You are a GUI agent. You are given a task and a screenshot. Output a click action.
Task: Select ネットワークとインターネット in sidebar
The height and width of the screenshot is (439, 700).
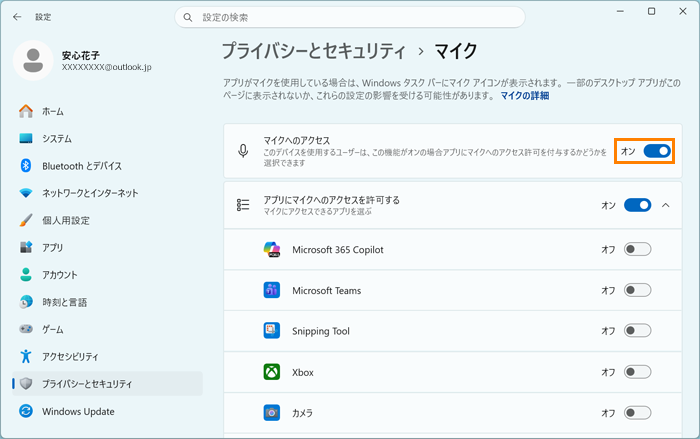click(107, 193)
